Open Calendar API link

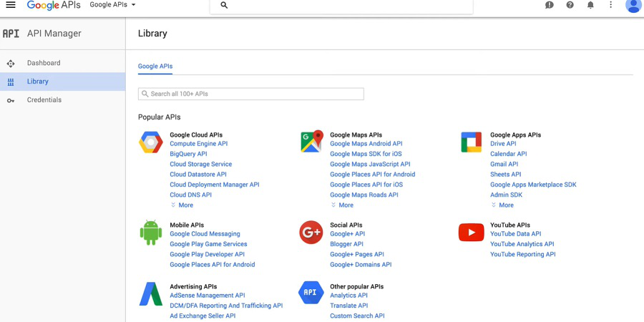(509, 154)
